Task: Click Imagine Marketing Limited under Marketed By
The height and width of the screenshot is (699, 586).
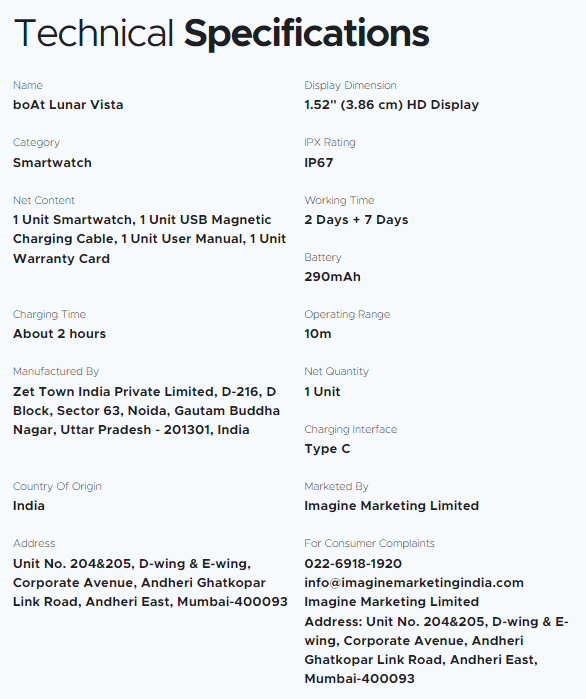Action: click(392, 506)
